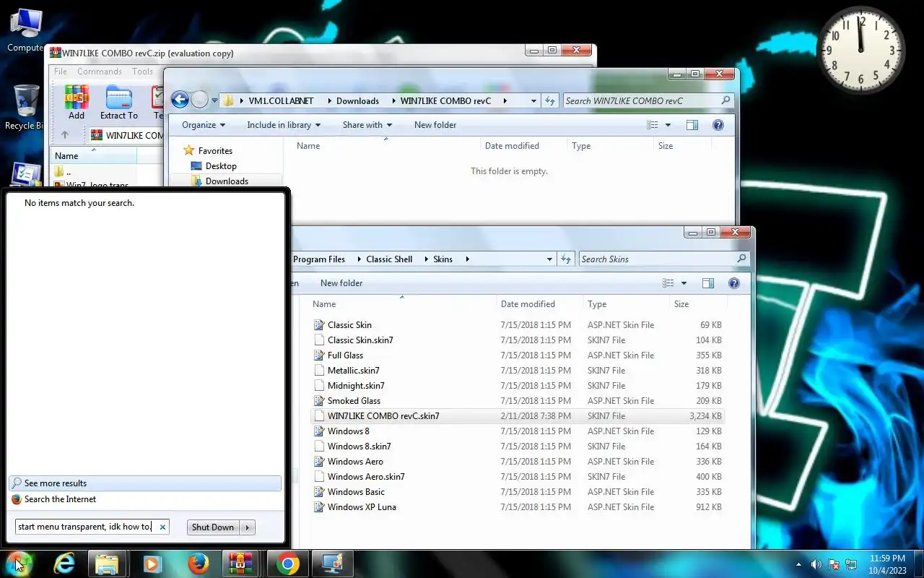Click Downloads in breadcrumb path

click(357, 101)
